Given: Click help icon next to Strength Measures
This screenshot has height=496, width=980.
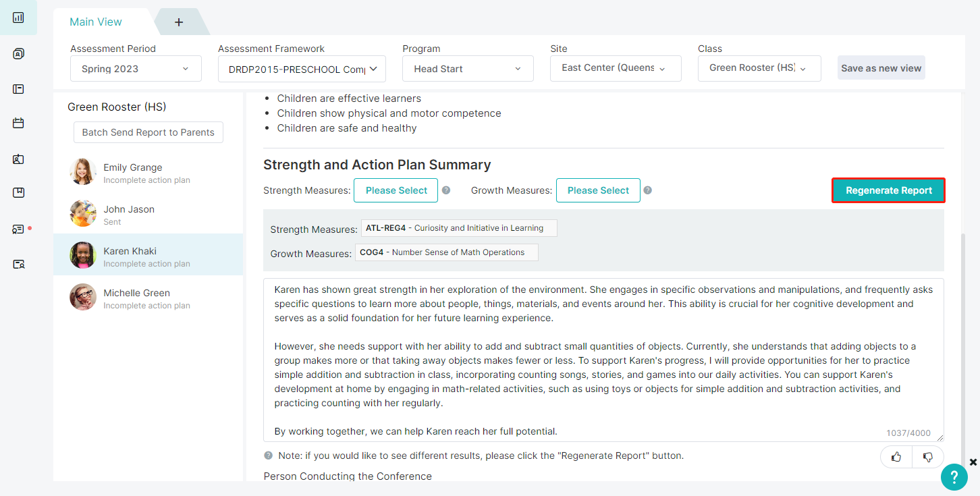Looking at the screenshot, I should tap(446, 190).
